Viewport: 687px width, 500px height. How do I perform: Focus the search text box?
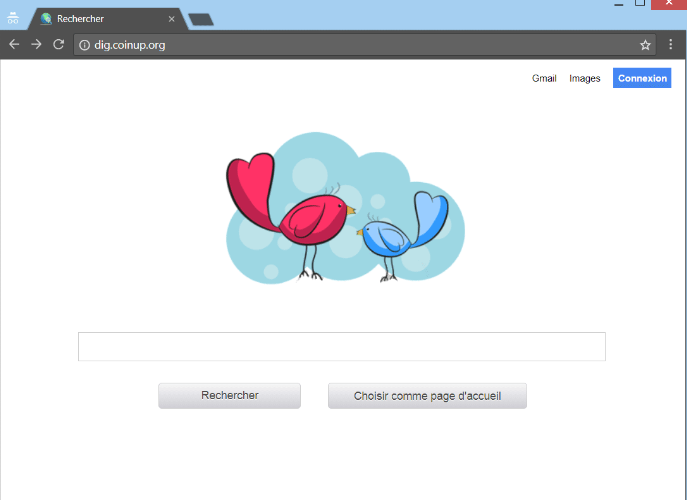[342, 347]
